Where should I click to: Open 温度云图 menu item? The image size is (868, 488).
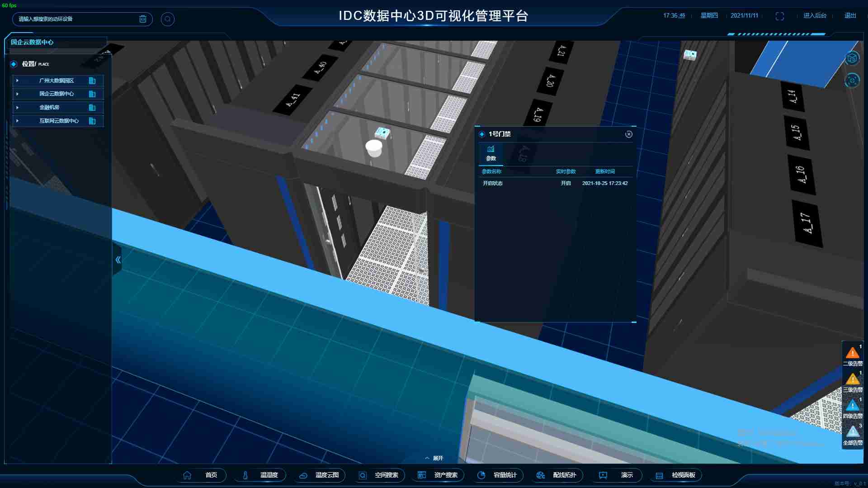click(x=319, y=475)
